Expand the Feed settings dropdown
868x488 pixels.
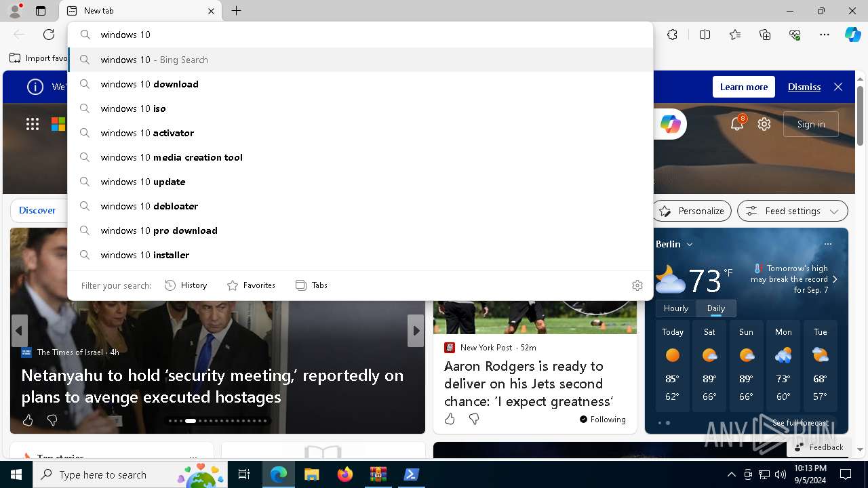pyautogui.click(x=792, y=211)
